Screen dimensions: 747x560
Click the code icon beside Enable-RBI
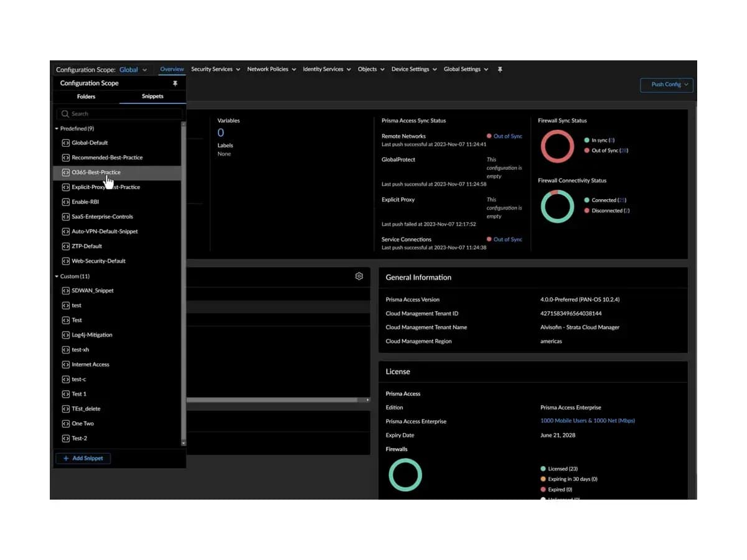[x=65, y=202]
